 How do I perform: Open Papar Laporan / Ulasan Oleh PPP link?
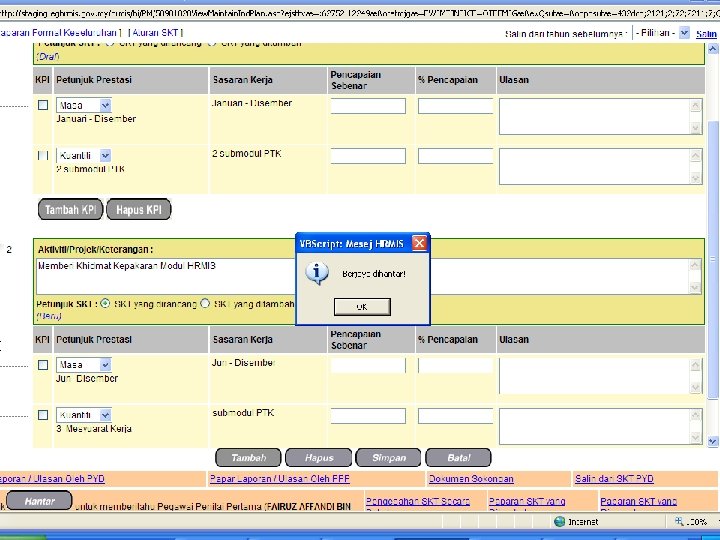click(x=280, y=479)
